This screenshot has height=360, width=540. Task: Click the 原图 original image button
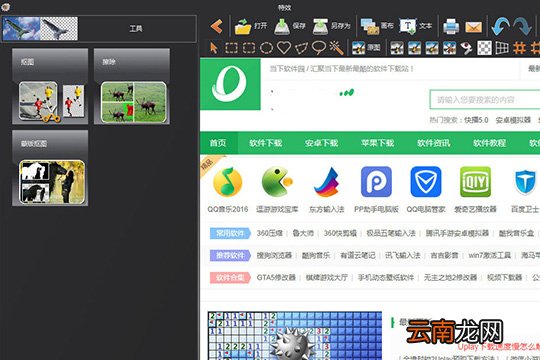tap(366, 48)
